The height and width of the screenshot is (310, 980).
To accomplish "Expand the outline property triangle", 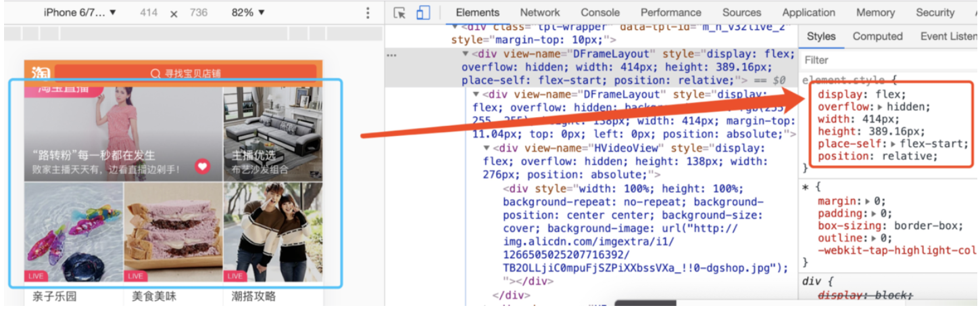I will (872, 238).
